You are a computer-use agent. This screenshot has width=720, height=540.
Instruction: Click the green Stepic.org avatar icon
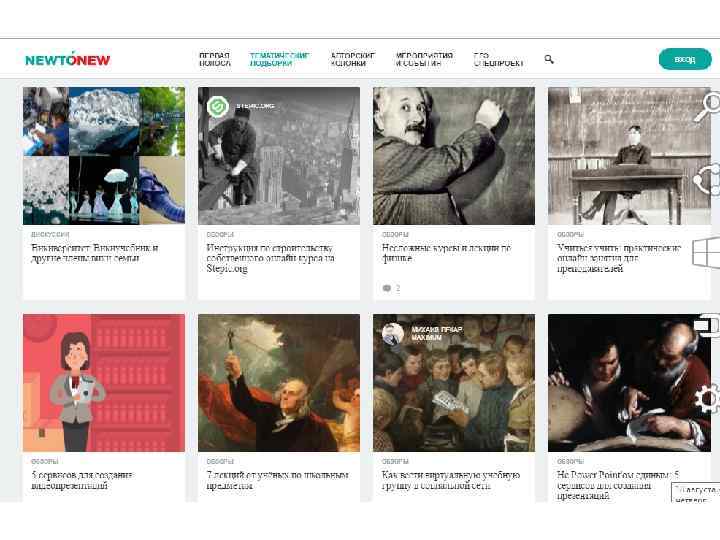tap(217, 107)
